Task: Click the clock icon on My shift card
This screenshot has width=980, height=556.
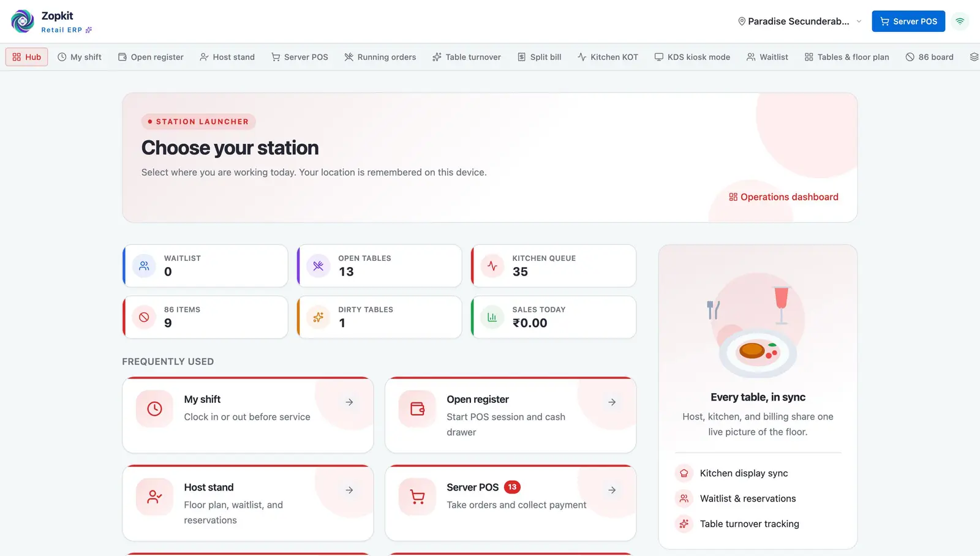Action: click(154, 408)
